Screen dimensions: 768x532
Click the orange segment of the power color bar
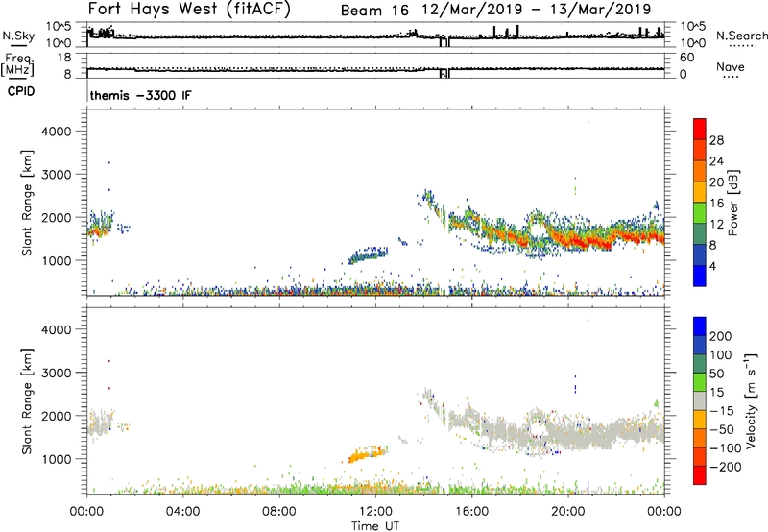click(x=700, y=171)
